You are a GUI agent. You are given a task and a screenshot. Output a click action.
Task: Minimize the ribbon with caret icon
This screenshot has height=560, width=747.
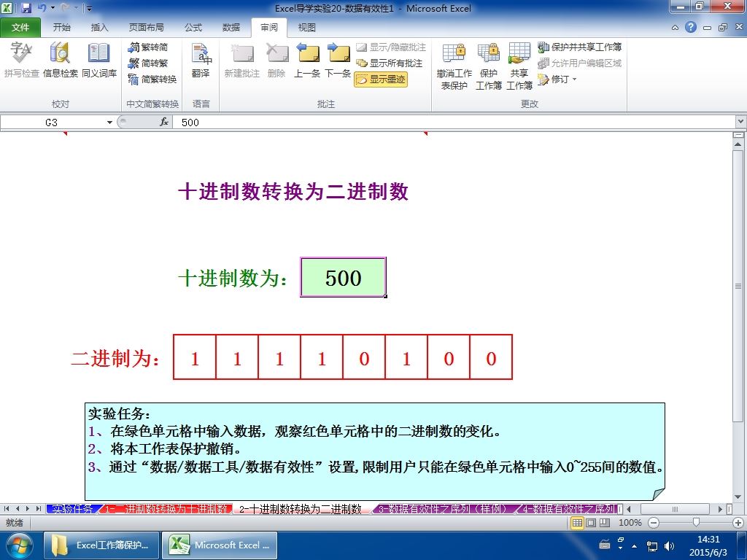coord(675,28)
